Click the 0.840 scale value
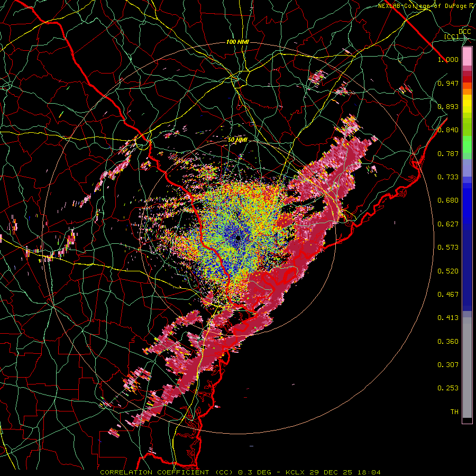Screen dimensions: 476x476 pos(448,130)
